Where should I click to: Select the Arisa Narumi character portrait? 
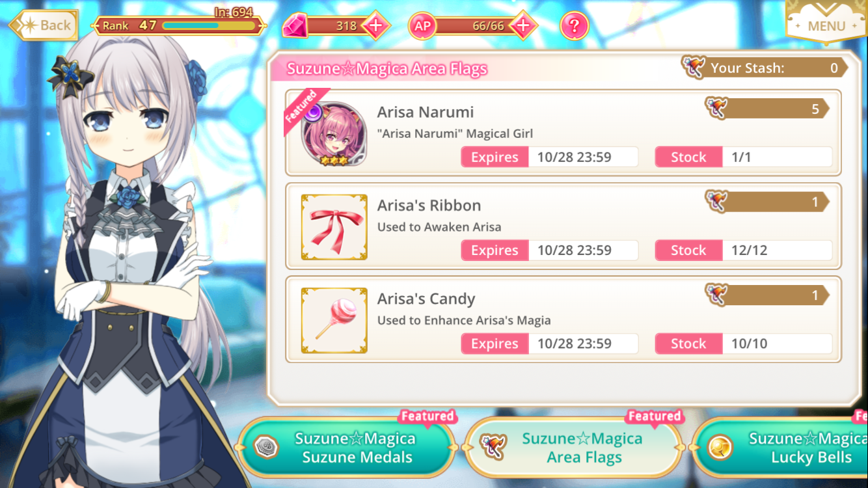pos(333,133)
